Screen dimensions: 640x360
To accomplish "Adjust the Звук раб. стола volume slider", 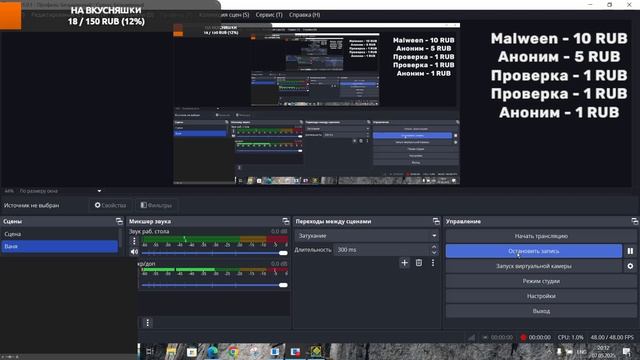I will (x=214, y=253).
